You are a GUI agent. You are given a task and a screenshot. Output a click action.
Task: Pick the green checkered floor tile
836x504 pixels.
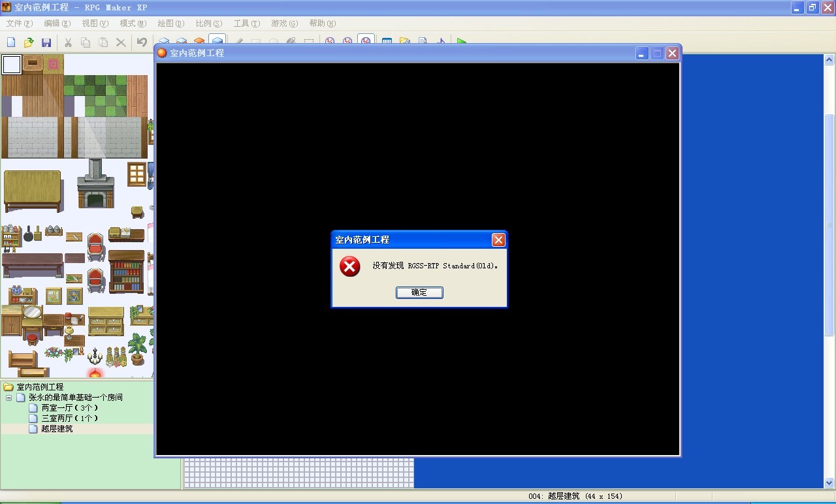click(x=95, y=95)
